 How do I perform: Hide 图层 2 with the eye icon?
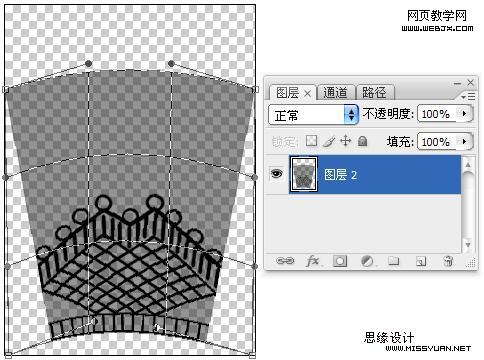[x=276, y=174]
